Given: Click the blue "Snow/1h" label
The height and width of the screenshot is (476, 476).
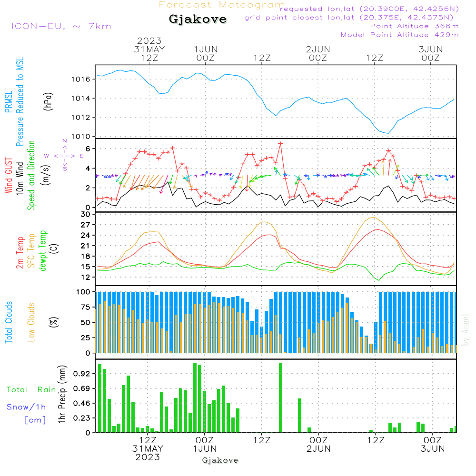Looking at the screenshot, I should 26,407.
